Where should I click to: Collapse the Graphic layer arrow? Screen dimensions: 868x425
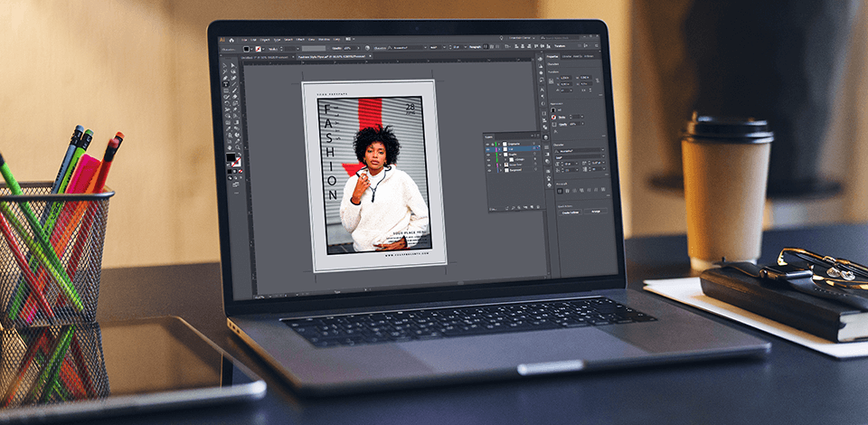[x=500, y=155]
